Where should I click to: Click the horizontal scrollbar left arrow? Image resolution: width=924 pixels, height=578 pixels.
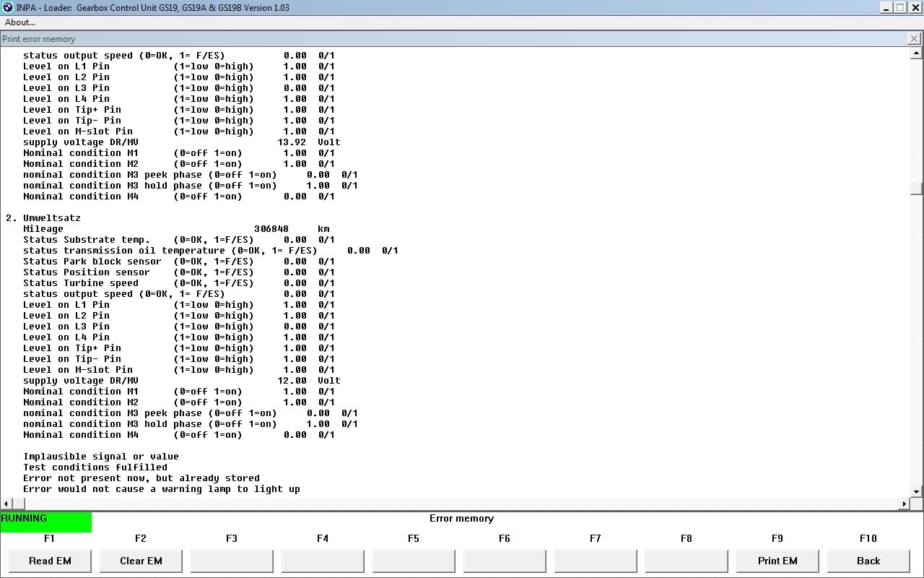6,504
